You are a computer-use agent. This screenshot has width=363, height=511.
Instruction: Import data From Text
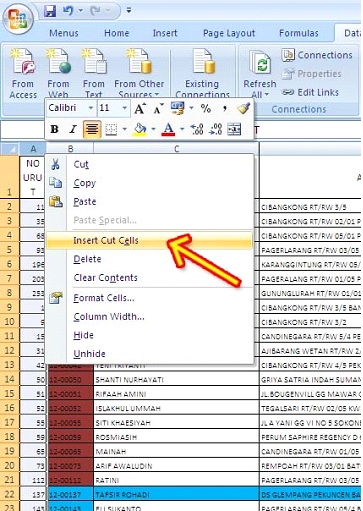(94, 74)
